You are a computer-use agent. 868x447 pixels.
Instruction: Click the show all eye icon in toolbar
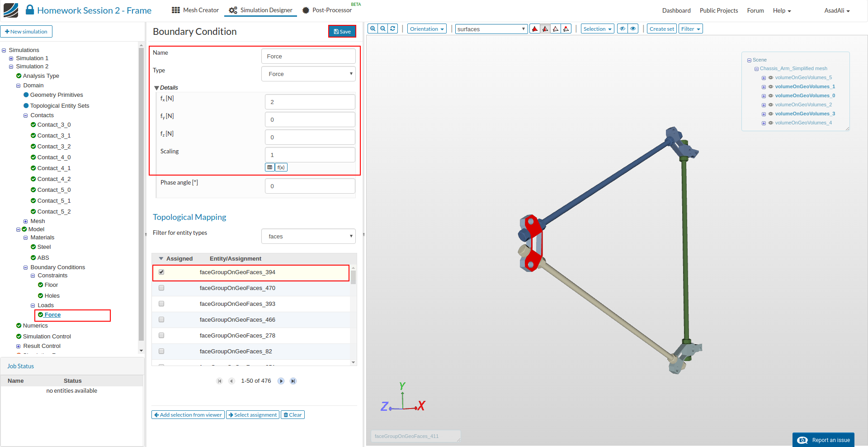tap(633, 29)
